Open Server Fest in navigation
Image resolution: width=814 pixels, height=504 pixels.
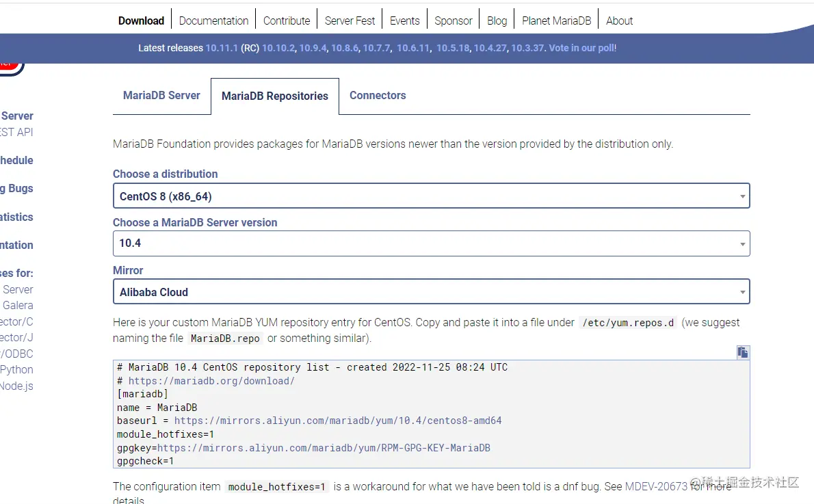350,21
